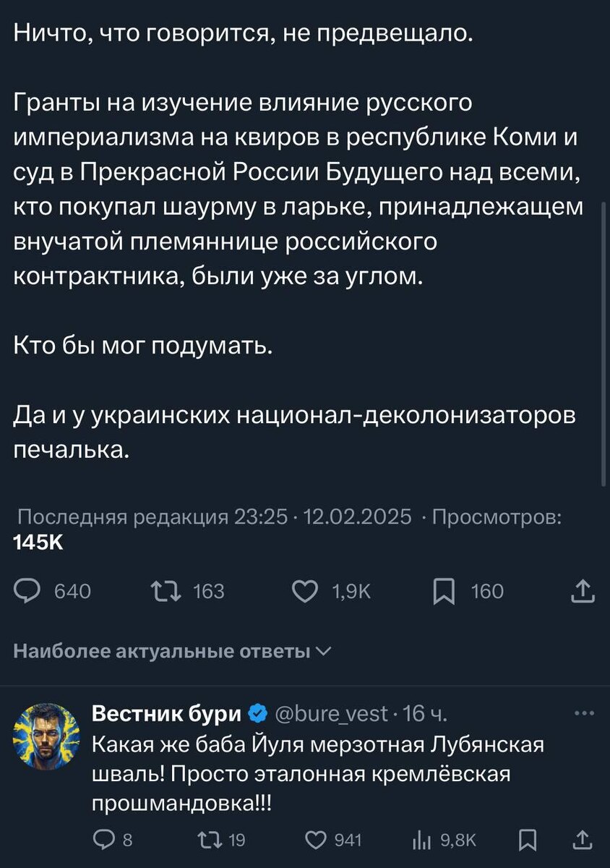Toggle bookmark on the 160-bookmarks post
This screenshot has width=610, height=868.
(x=444, y=591)
